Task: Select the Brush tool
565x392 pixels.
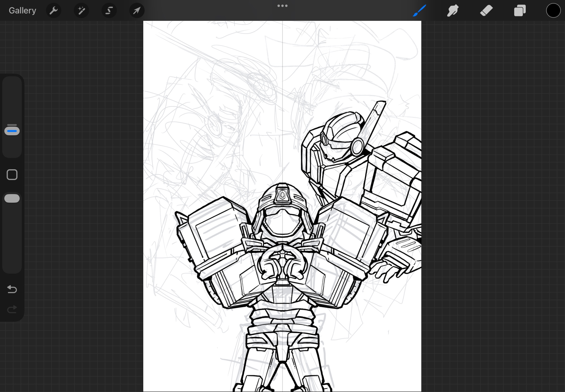Action: 419,11
